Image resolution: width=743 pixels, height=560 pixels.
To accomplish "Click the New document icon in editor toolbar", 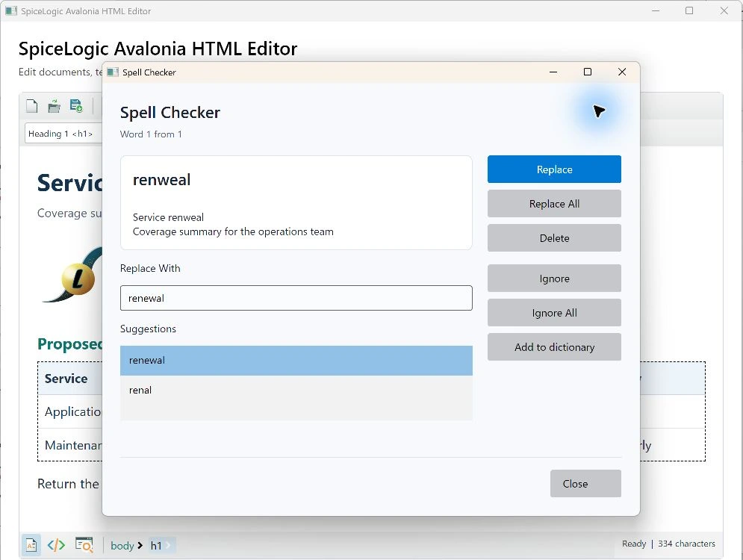I will 32,106.
